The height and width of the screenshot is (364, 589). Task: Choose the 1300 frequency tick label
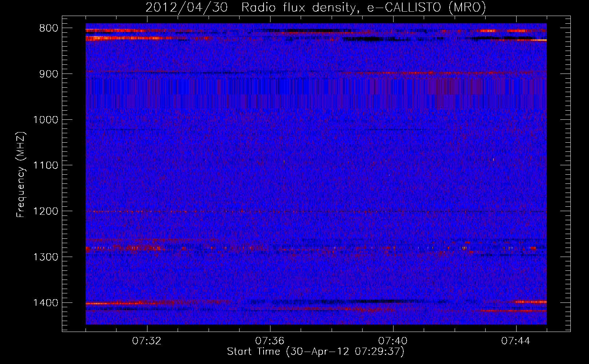click(x=46, y=257)
